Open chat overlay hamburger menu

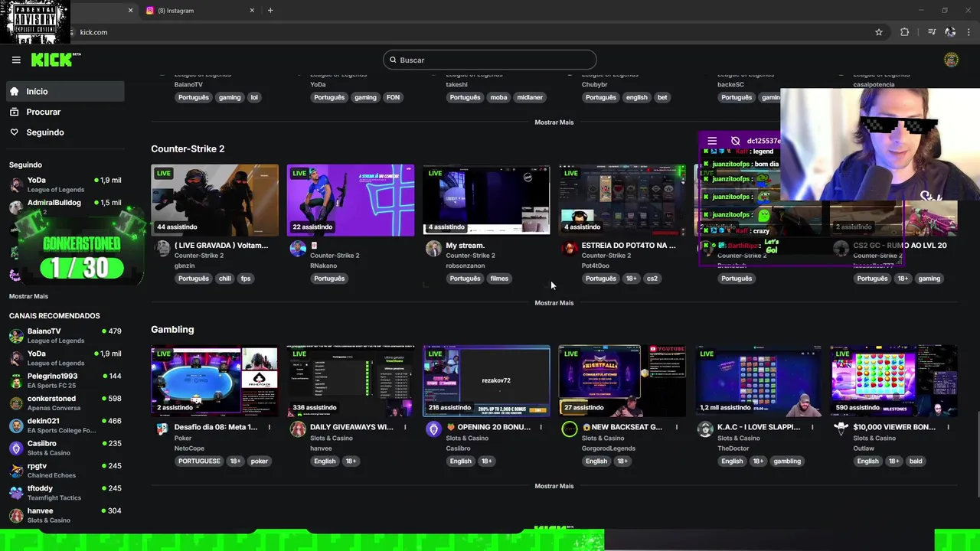coord(712,141)
